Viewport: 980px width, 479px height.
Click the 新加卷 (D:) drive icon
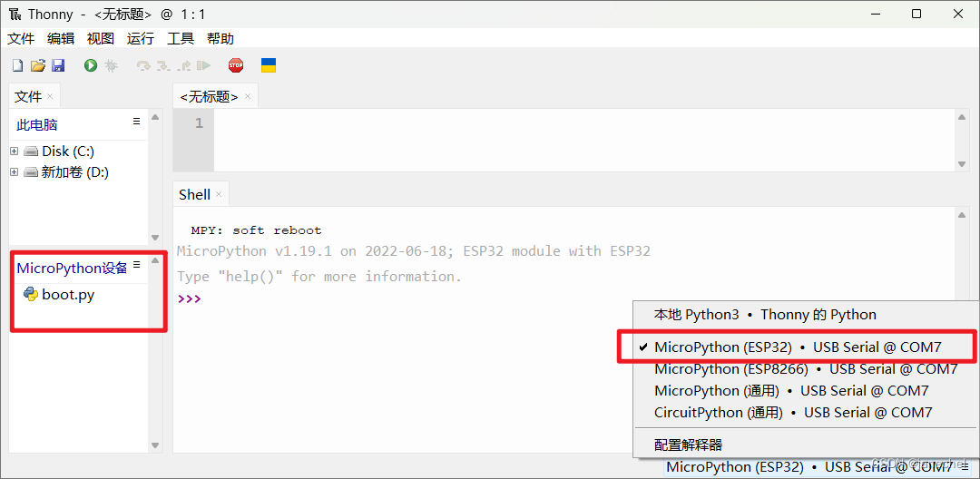point(31,172)
